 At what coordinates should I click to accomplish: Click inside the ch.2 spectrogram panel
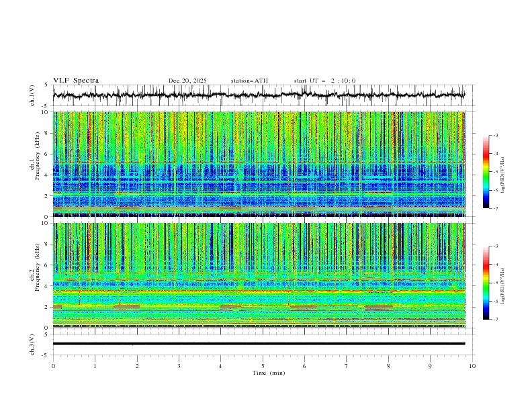(x=263, y=275)
